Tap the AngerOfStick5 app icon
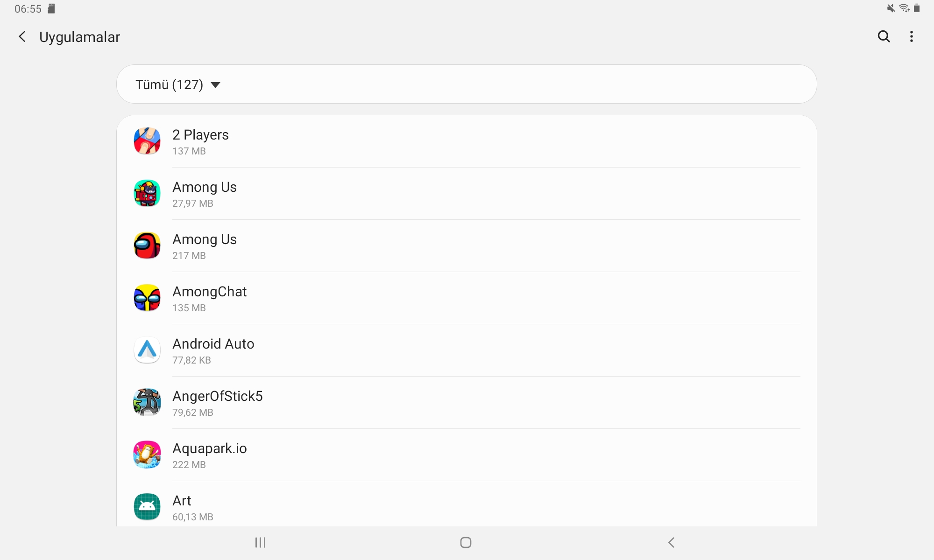Screen dimensions: 934x560 point(147,402)
